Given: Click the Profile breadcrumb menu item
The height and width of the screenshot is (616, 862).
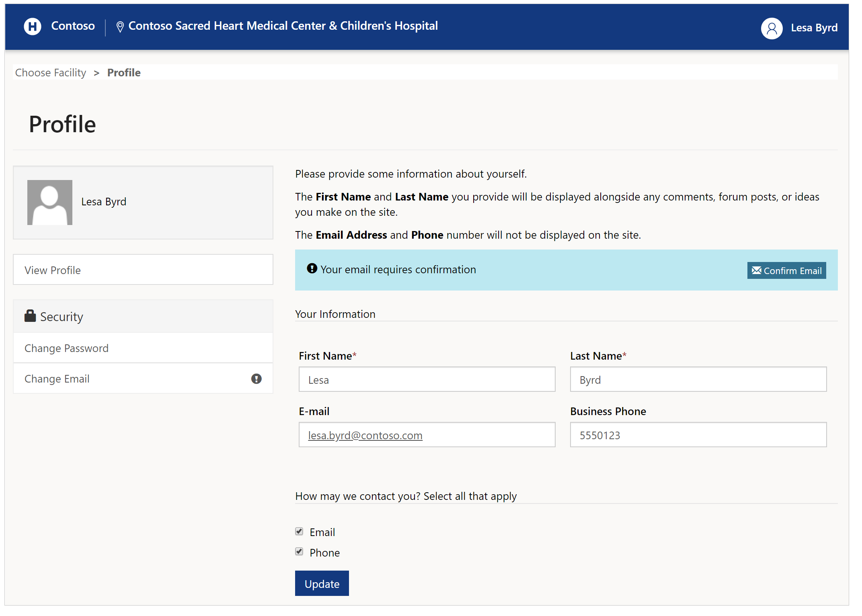Looking at the screenshot, I should point(124,72).
